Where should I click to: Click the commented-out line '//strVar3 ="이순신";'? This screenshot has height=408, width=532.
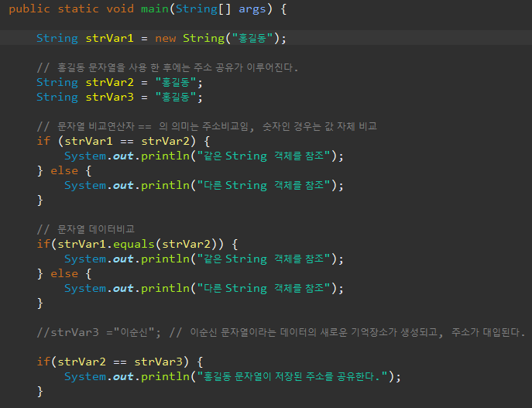(x=98, y=332)
